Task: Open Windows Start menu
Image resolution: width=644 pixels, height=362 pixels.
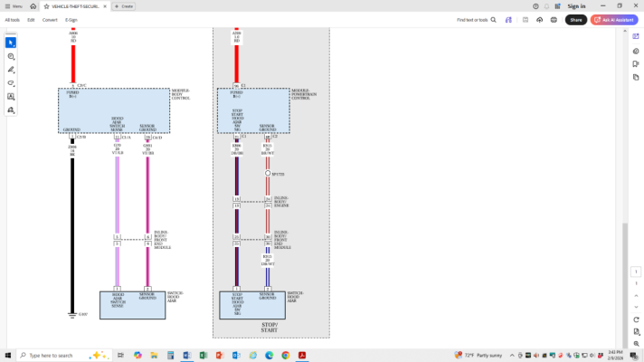Action: (8, 355)
